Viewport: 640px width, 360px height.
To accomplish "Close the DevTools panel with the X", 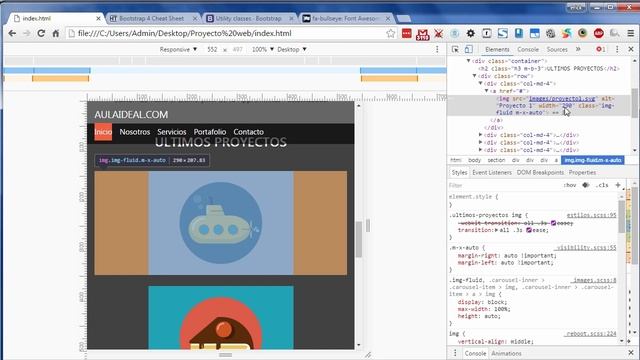I will (631, 49).
